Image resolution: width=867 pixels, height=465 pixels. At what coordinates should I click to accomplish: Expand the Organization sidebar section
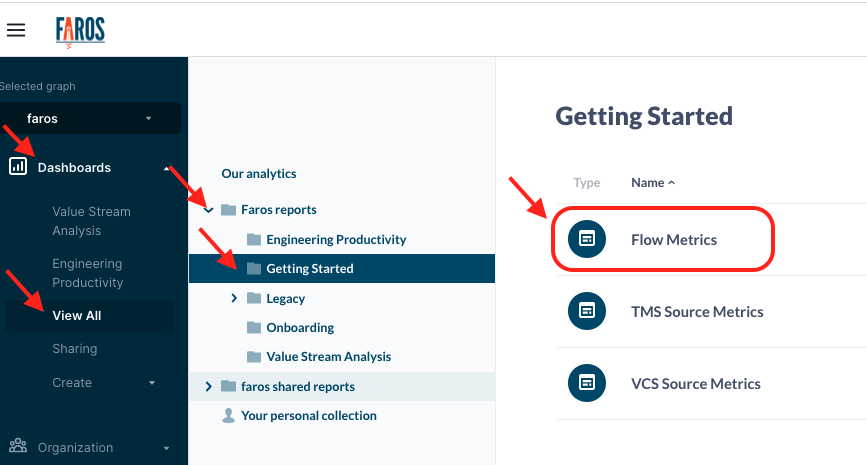tap(166, 448)
